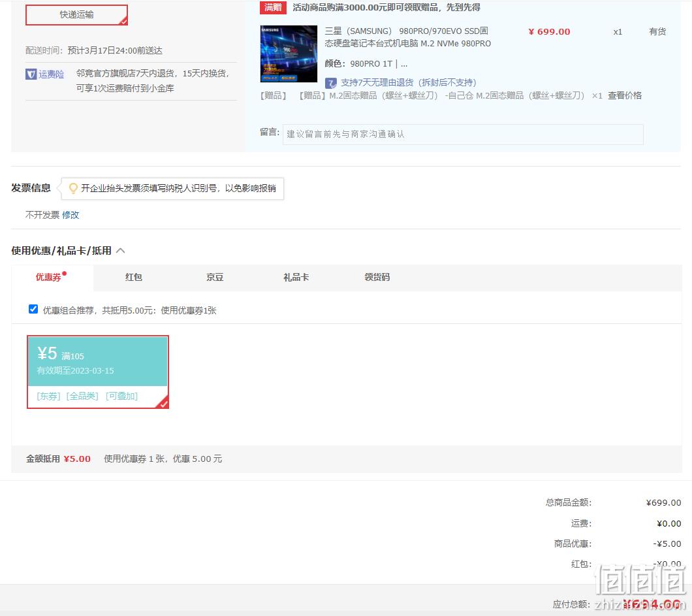Click the invoice taxpayer ID tip bubble
The image size is (692, 616).
pyautogui.click(x=172, y=189)
